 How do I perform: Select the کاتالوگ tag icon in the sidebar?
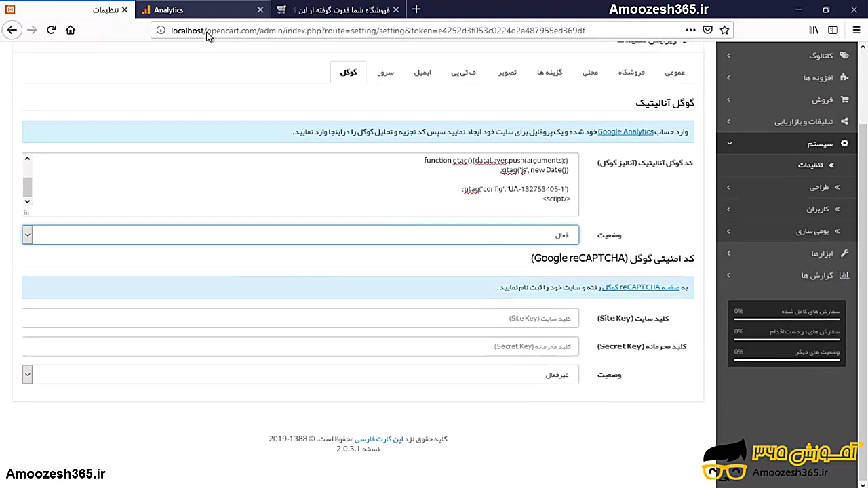(x=844, y=56)
